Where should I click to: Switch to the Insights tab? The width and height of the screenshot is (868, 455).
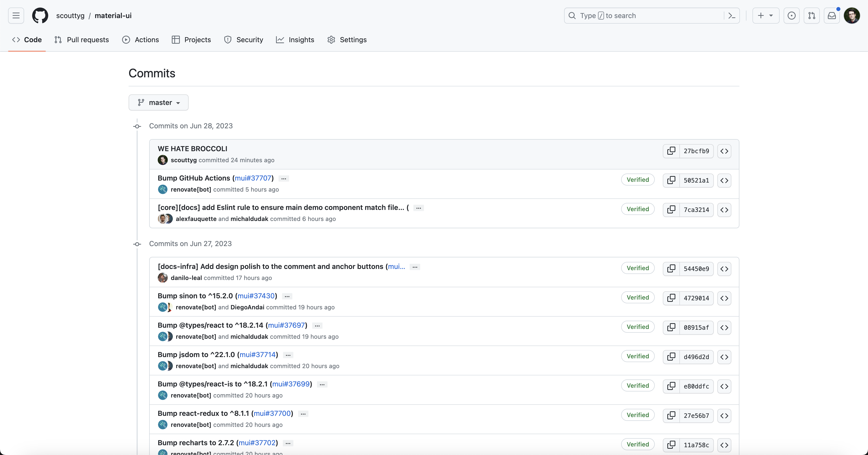295,40
